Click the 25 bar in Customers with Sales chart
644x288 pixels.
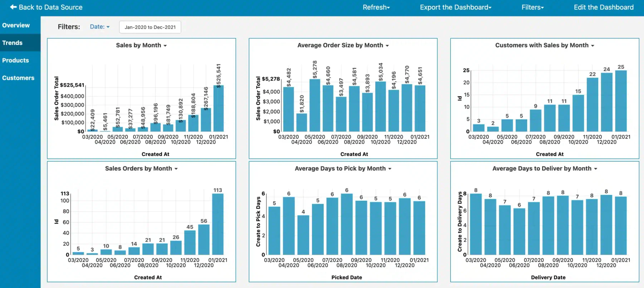pos(621,101)
